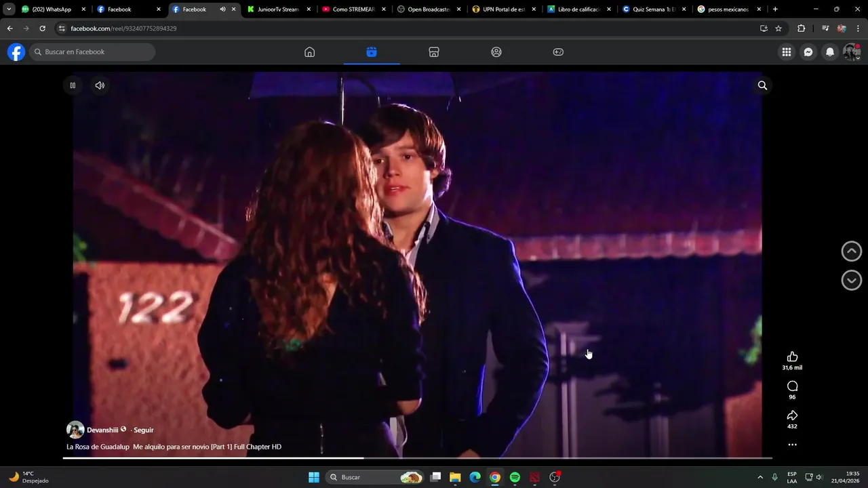This screenshot has height=488, width=868.
Task: Like the reel with thumbs-up icon
Action: tap(792, 357)
